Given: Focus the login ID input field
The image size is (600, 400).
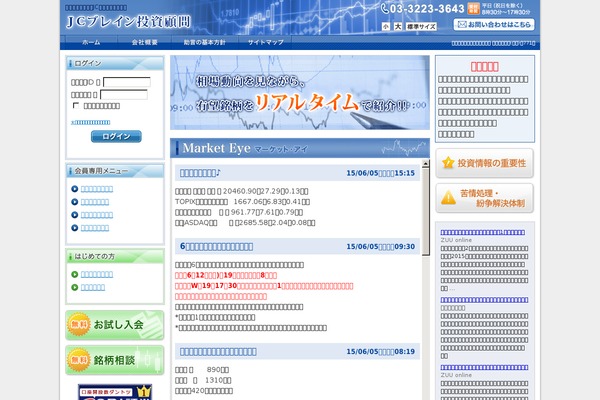Looking at the screenshot, I should point(127,82).
